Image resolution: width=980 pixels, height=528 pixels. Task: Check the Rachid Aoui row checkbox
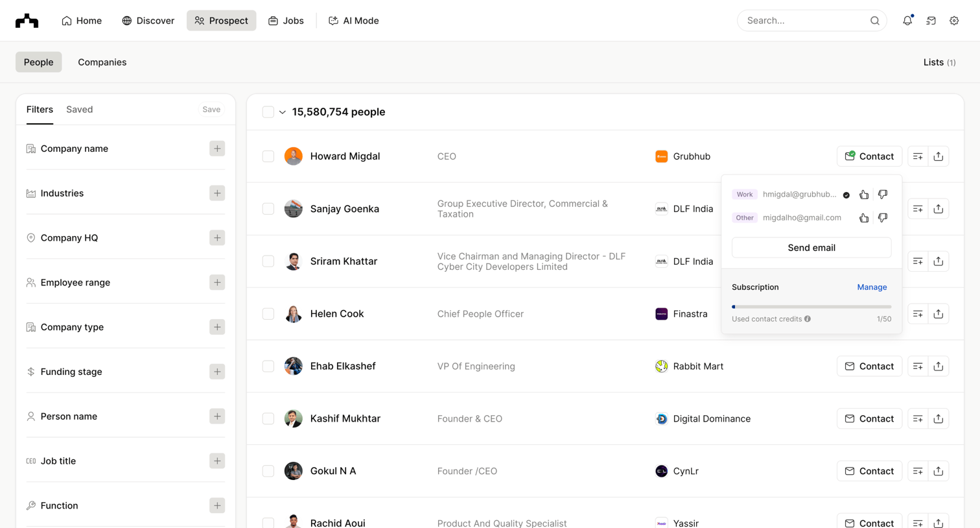[x=268, y=523]
